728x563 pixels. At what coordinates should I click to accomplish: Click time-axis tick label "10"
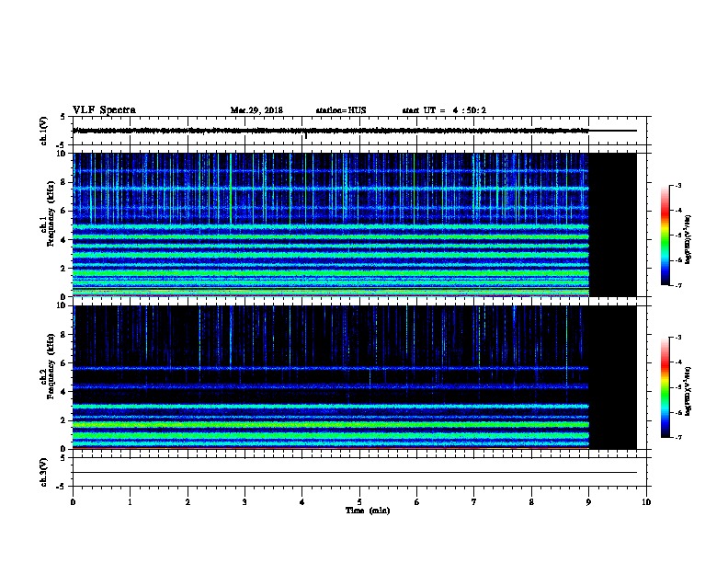click(x=646, y=502)
